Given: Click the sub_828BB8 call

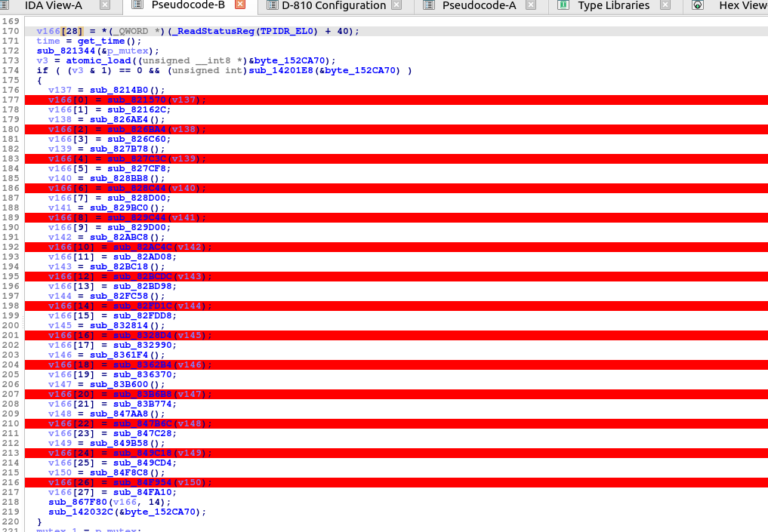Looking at the screenshot, I should click(119, 178).
